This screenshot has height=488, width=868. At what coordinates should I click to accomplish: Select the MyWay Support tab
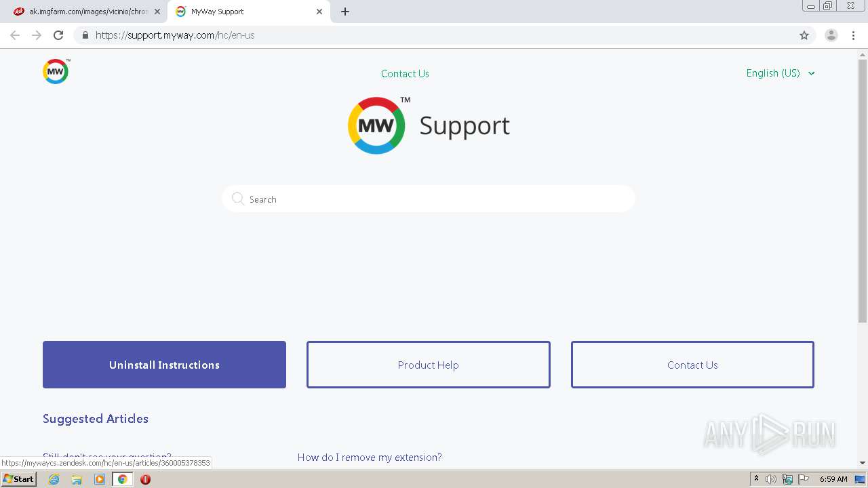(x=250, y=12)
